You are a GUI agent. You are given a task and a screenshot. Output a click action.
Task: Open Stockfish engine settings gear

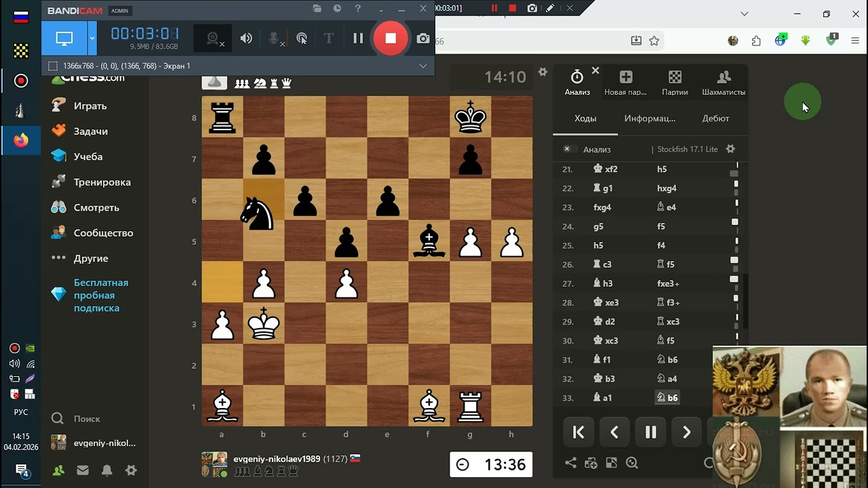(x=730, y=149)
